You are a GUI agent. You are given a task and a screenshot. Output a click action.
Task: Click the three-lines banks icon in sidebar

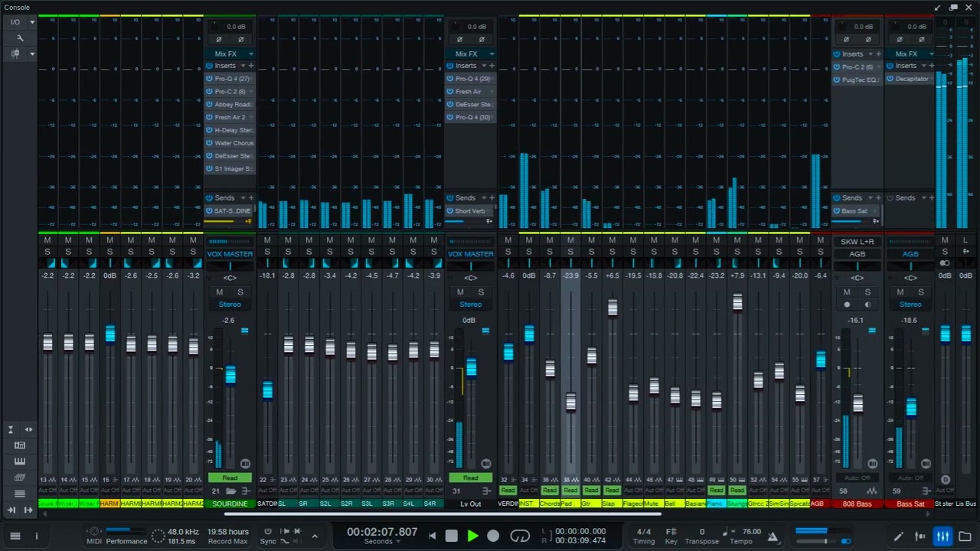20,494
